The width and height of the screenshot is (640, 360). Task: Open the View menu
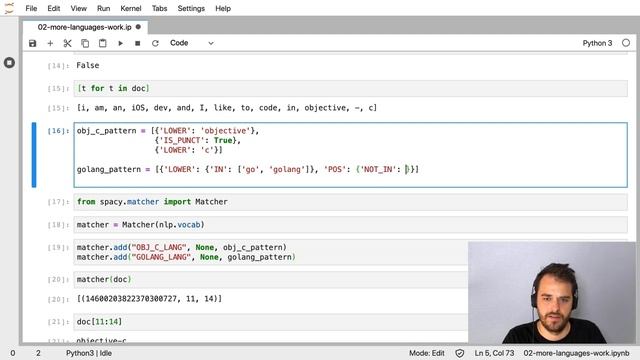(78, 8)
